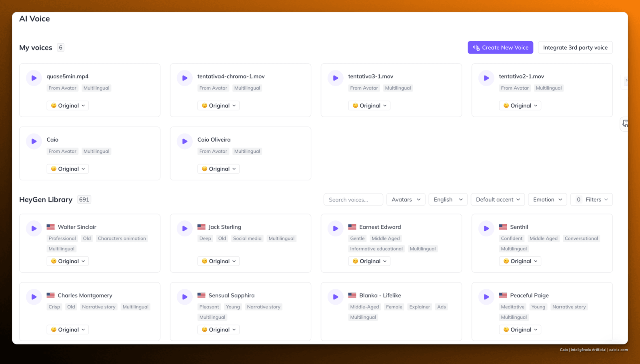
Task: Open Original emotion dropdown for Jack Sterling
Action: tap(218, 261)
